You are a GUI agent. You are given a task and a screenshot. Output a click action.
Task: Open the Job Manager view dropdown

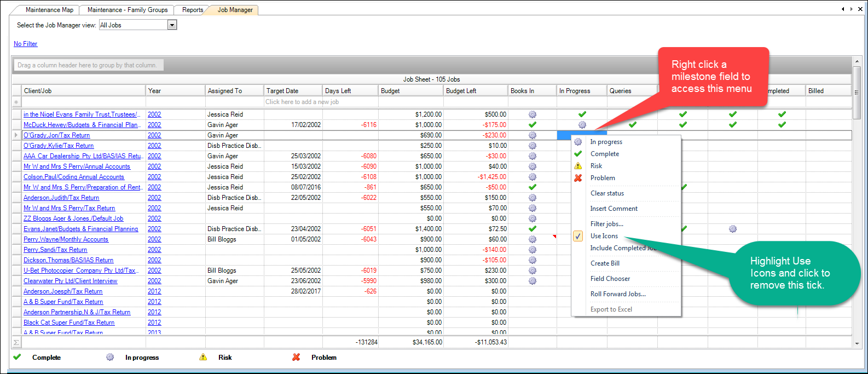coord(172,25)
